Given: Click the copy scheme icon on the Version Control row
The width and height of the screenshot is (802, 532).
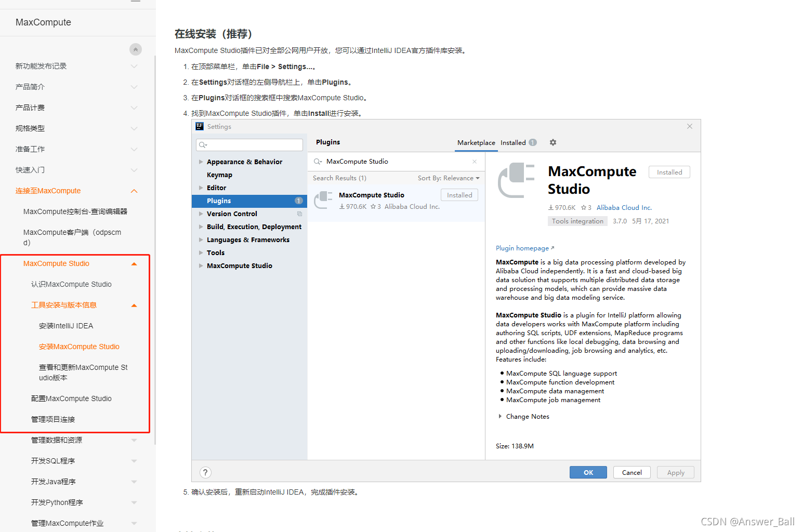Looking at the screenshot, I should point(299,214).
